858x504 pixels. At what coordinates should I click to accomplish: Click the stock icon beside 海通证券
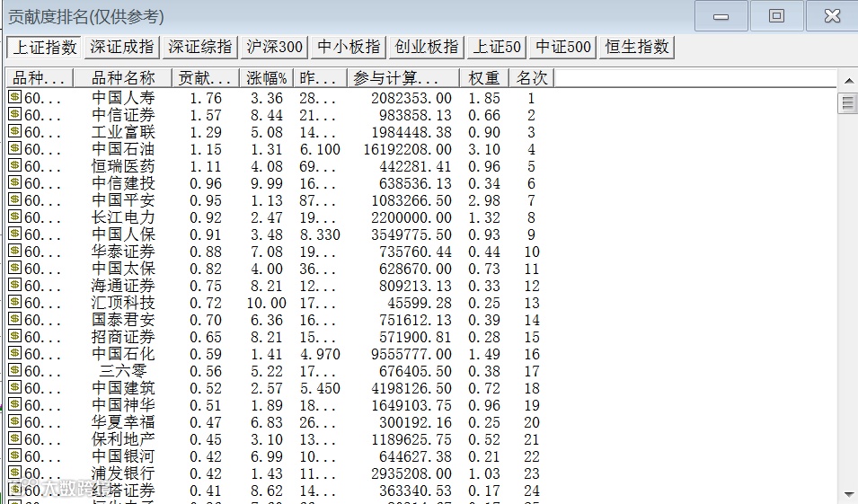click(x=14, y=285)
